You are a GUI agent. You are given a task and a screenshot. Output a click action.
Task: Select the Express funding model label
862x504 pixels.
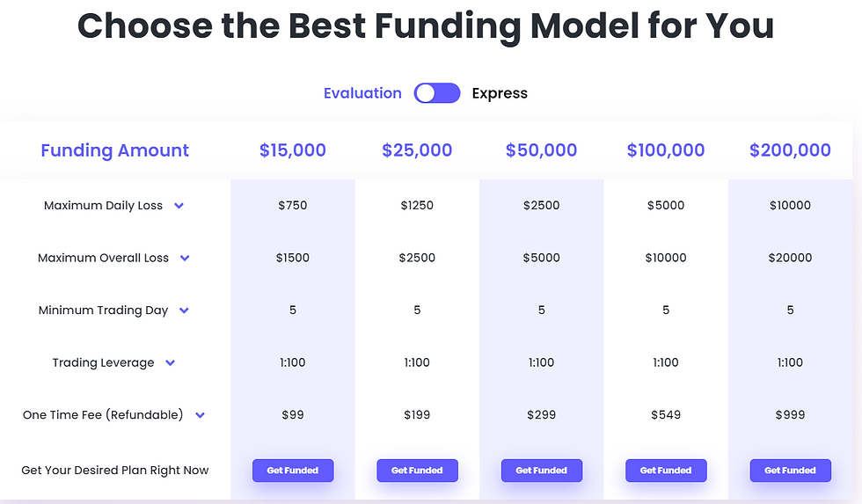[500, 93]
